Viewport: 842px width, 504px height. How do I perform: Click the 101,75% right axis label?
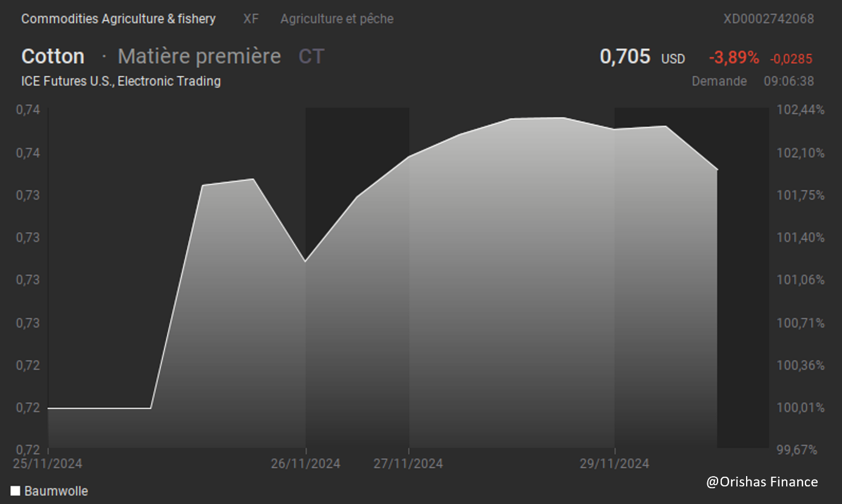(x=801, y=195)
